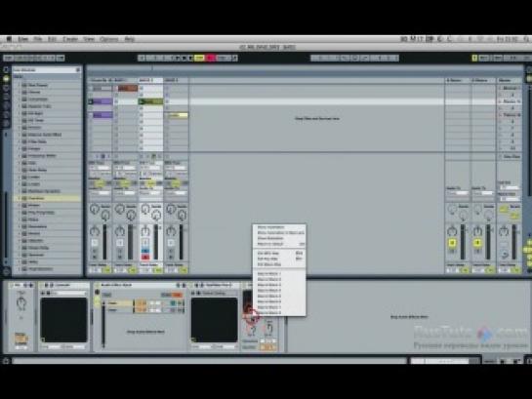The width and height of the screenshot is (532, 399).
Task: Toggle the blue solo button on track three
Action: click(x=145, y=251)
